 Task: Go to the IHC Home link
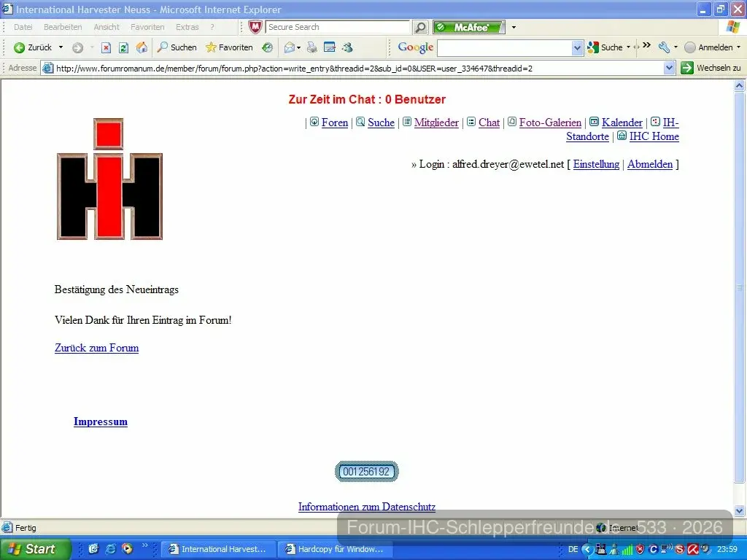click(654, 136)
